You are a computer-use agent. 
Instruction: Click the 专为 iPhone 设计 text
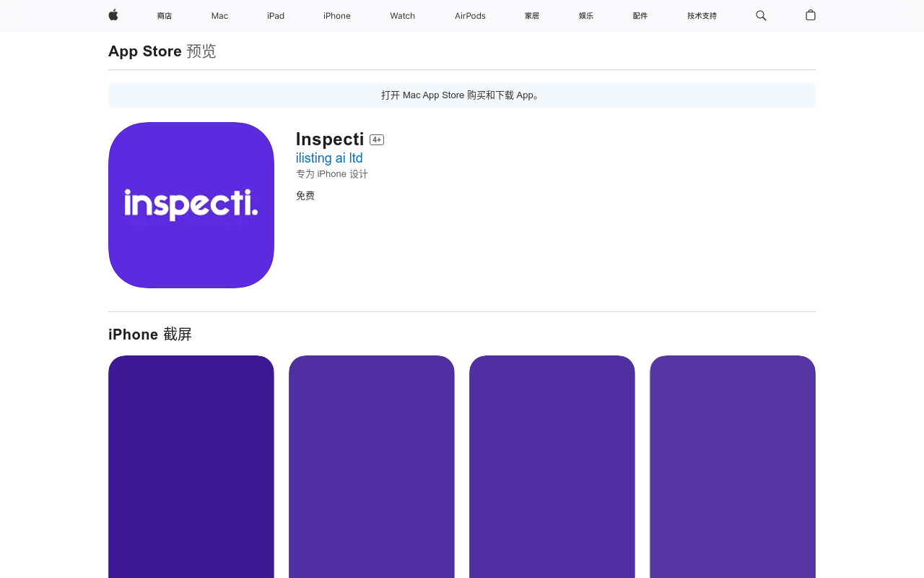(x=332, y=174)
